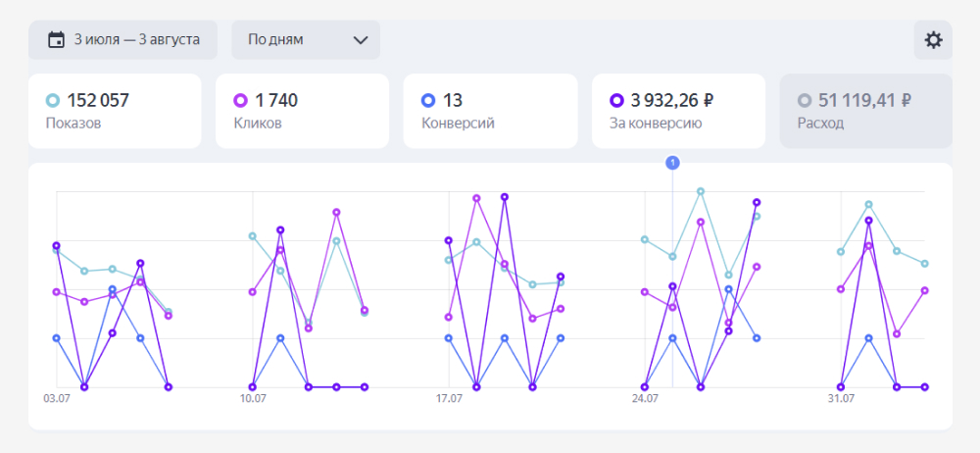The image size is (980, 453).
Task: Click the violet circle icon beside 1 740
Action: (x=241, y=100)
